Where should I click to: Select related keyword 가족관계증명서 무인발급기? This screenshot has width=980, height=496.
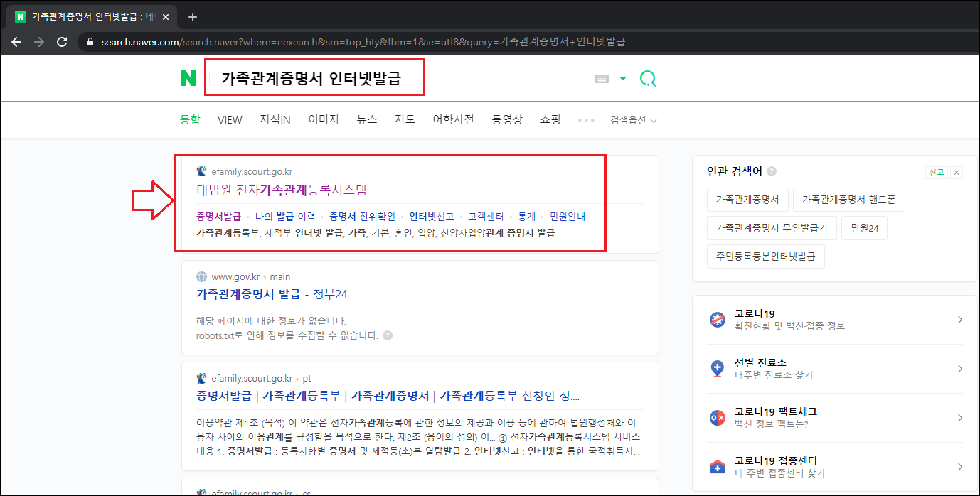772,228
